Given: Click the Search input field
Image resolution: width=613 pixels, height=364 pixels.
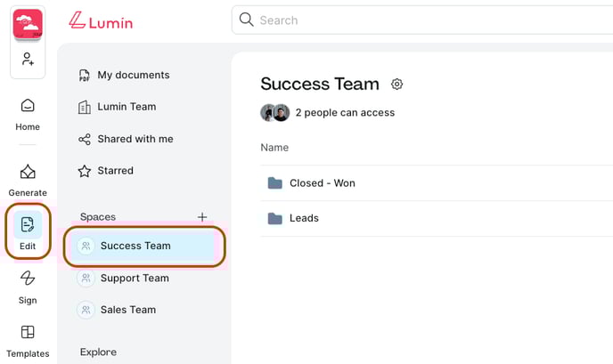Looking at the screenshot, I should pyautogui.click(x=422, y=20).
